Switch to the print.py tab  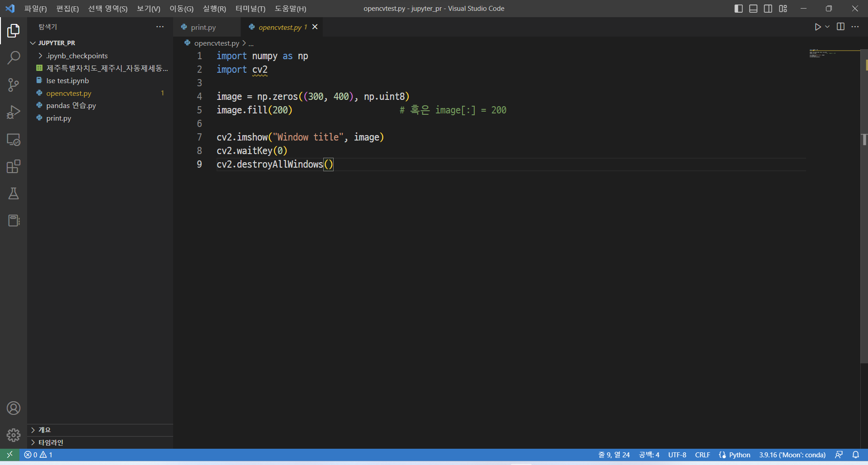203,27
